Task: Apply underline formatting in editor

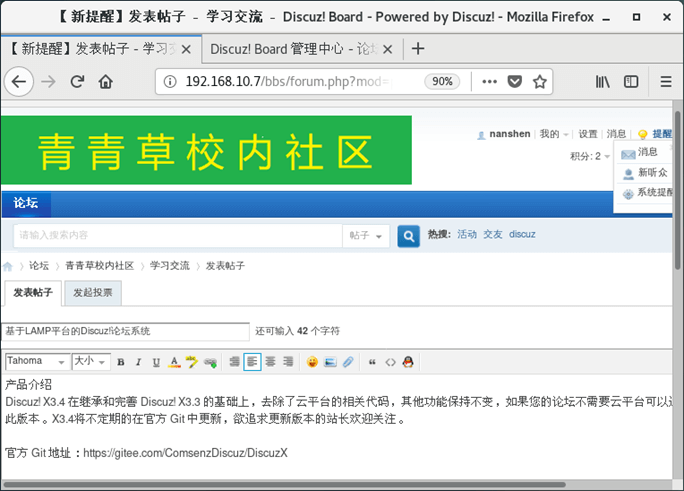Action: (156, 362)
